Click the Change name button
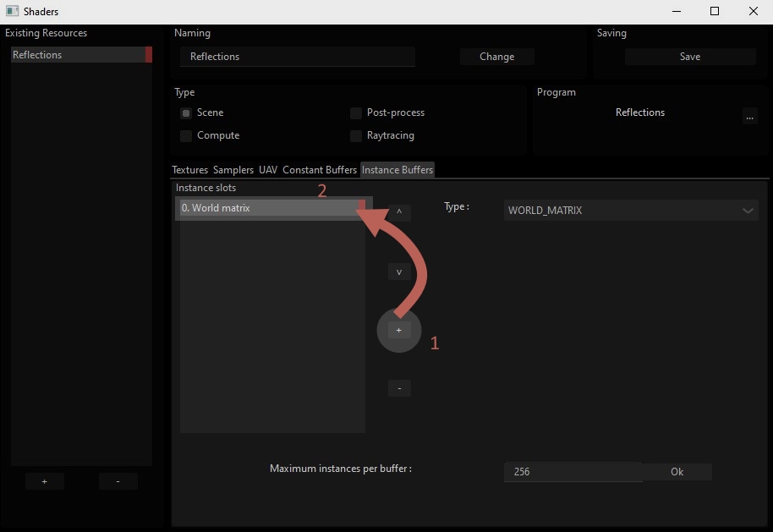Viewport: 773px width, 532px height. click(x=497, y=57)
